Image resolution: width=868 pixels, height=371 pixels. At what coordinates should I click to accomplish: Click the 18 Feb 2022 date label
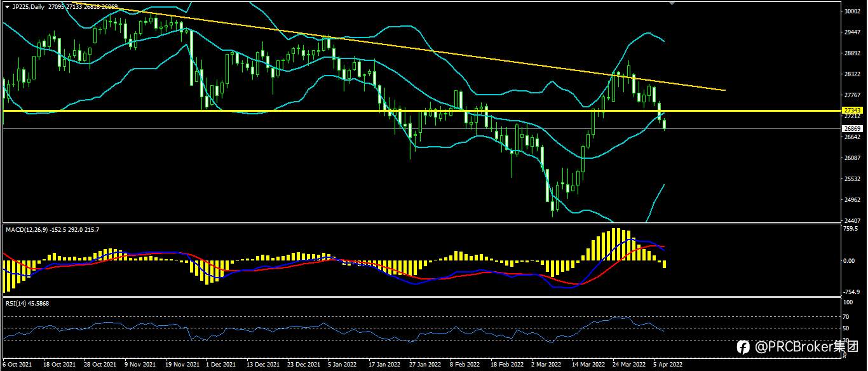pyautogui.click(x=506, y=365)
